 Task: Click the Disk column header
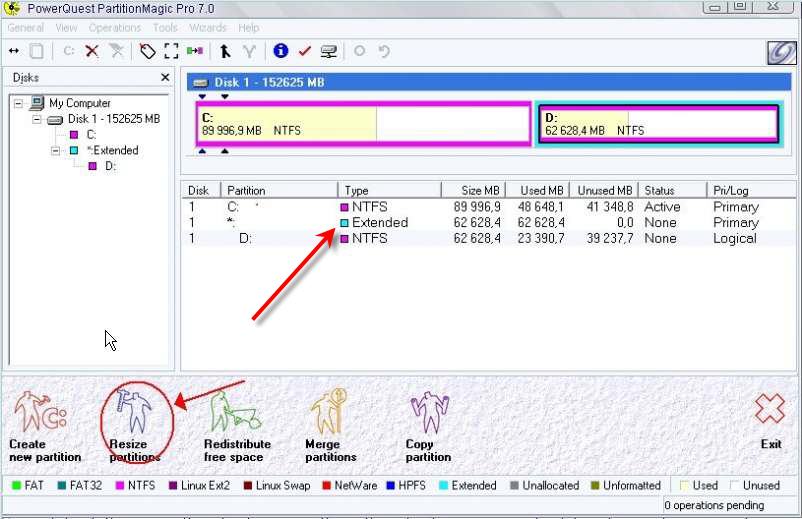(x=201, y=190)
